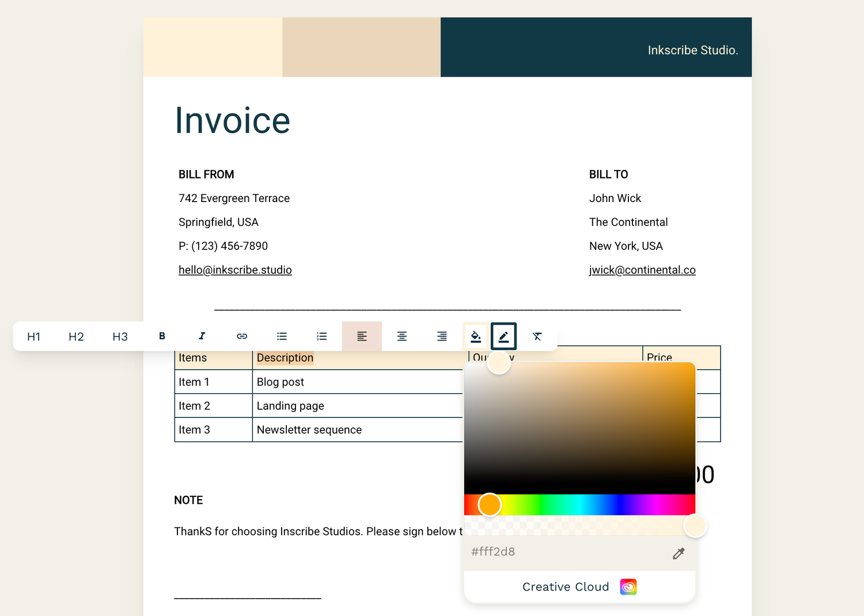Toggle bold formatting
Image resolution: width=864 pixels, height=616 pixels.
162,336
